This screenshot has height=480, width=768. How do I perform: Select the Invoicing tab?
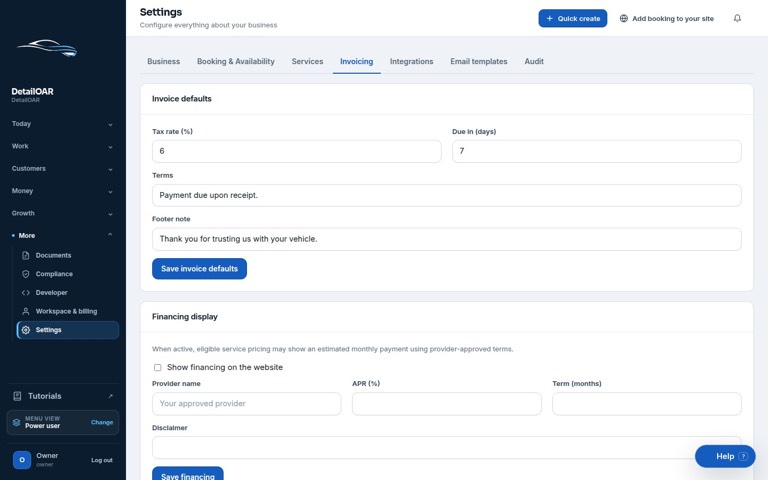coord(357,61)
